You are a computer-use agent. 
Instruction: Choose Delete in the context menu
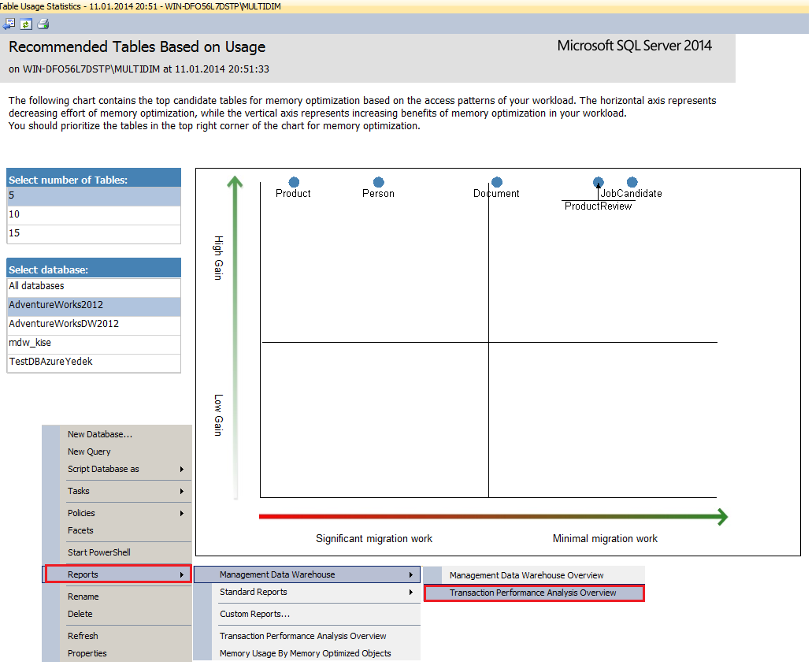click(x=80, y=614)
